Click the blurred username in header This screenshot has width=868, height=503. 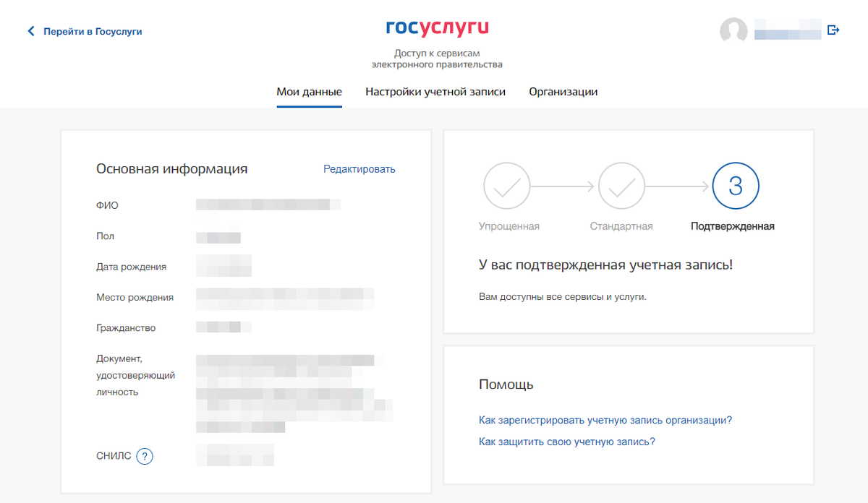[x=788, y=30]
